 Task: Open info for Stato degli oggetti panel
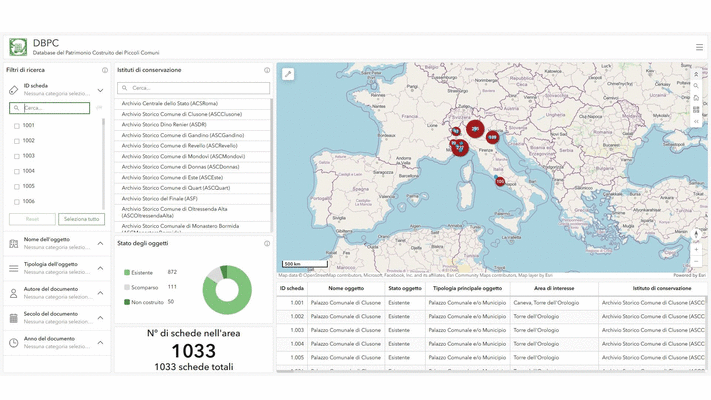tap(267, 244)
